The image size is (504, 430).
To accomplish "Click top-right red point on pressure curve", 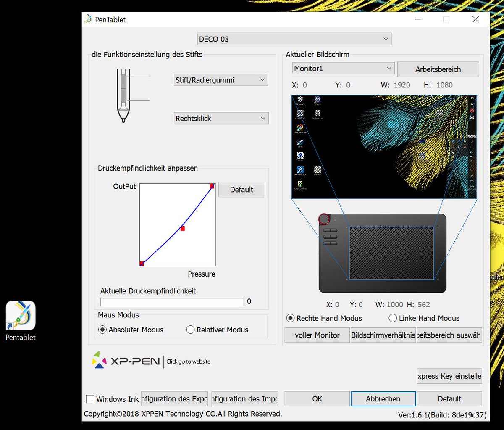I will [x=212, y=186].
